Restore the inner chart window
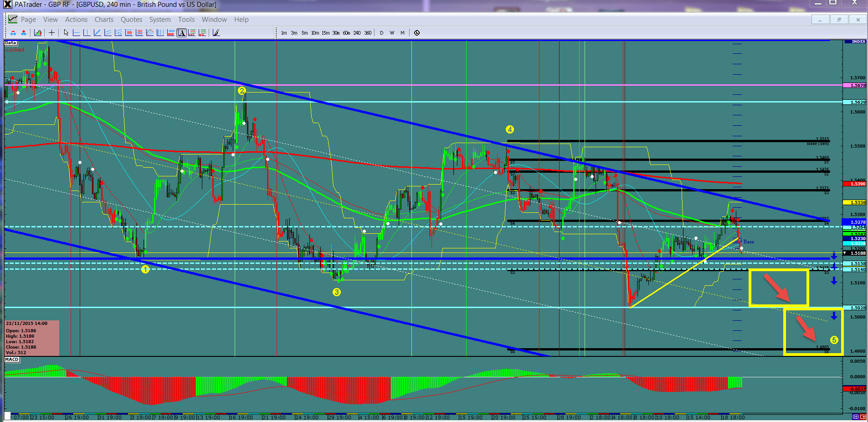Image resolution: width=868 pixels, height=422 pixels. [839, 20]
